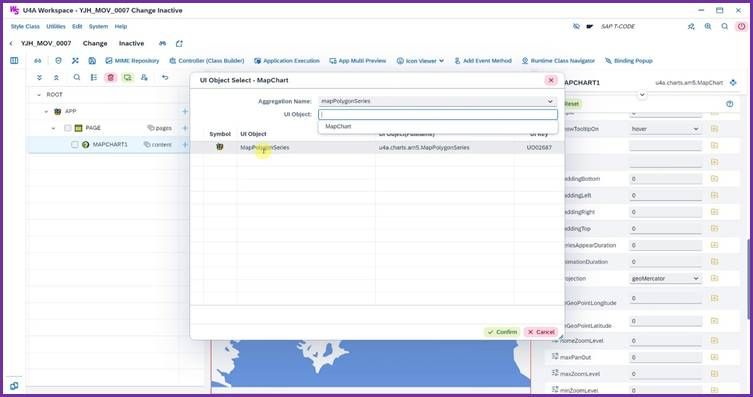Viewport: 753px width, 397px height.
Task: Click the activate wand icon
Action: click(75, 60)
